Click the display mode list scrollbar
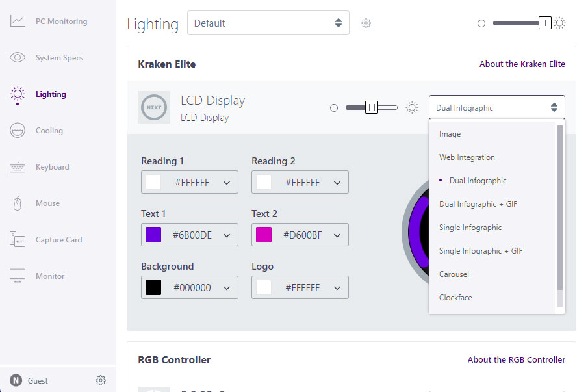The image size is (588, 392). [560, 208]
